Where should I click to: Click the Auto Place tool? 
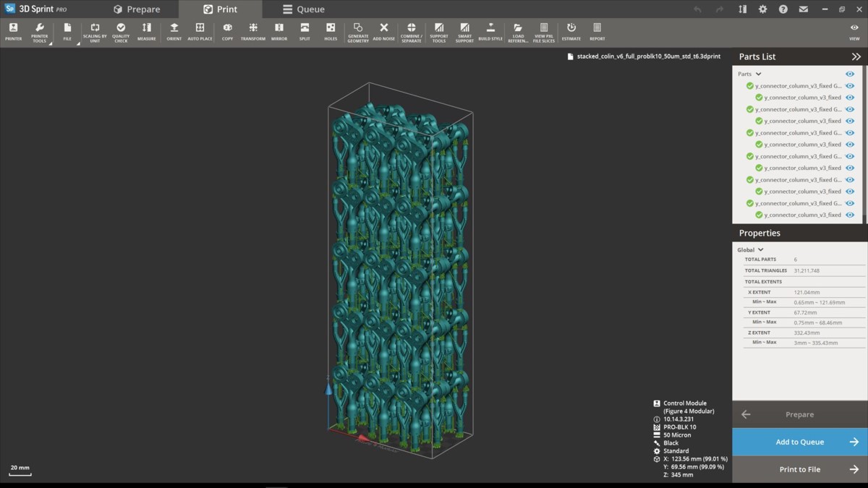tap(200, 32)
